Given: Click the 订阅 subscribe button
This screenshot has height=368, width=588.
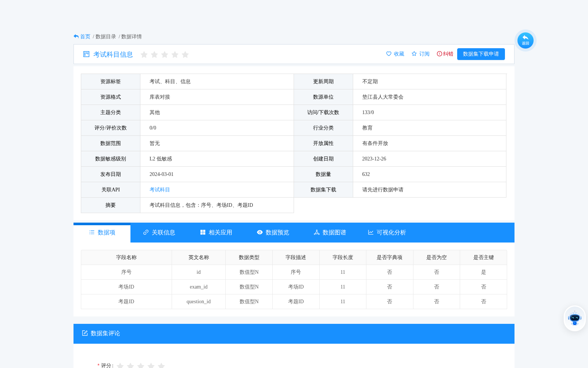Looking at the screenshot, I should [420, 54].
